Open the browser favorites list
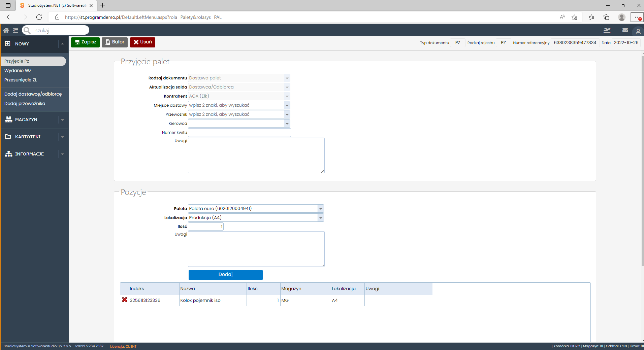The image size is (644, 350). 591,17
